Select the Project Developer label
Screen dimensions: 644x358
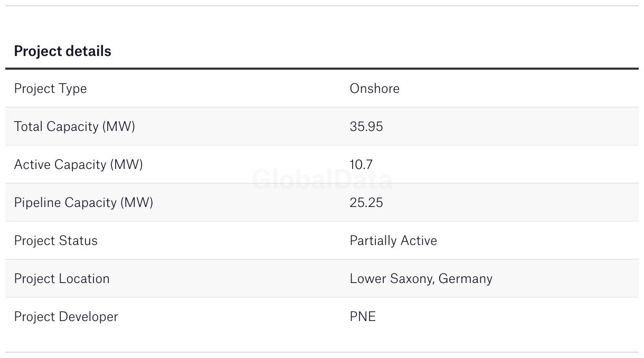coord(66,317)
